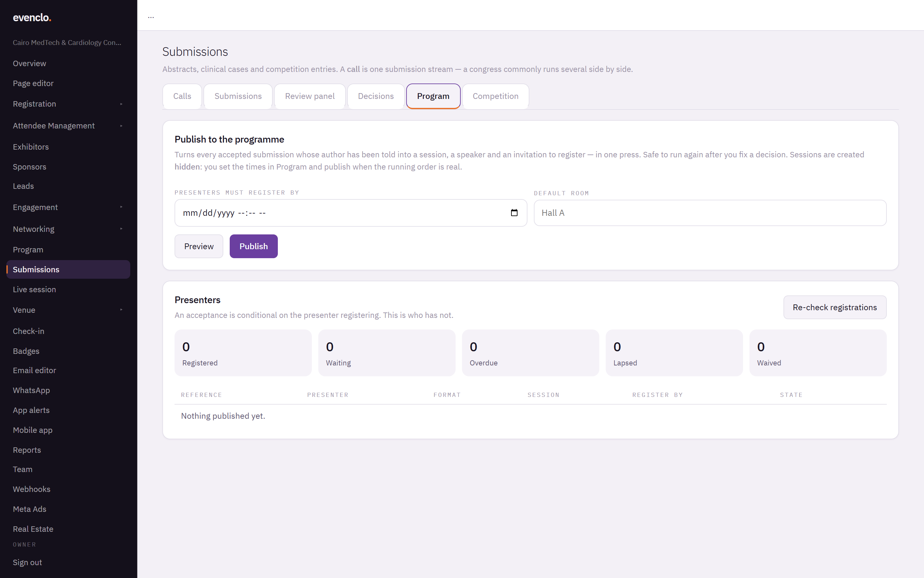Switch to the Submissions tab

pos(238,96)
